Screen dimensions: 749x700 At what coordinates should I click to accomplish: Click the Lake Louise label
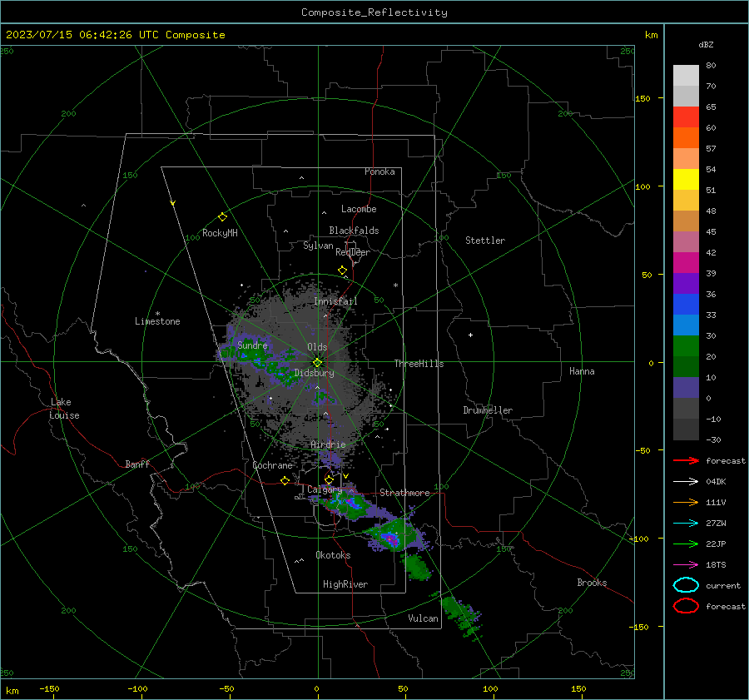click(64, 409)
